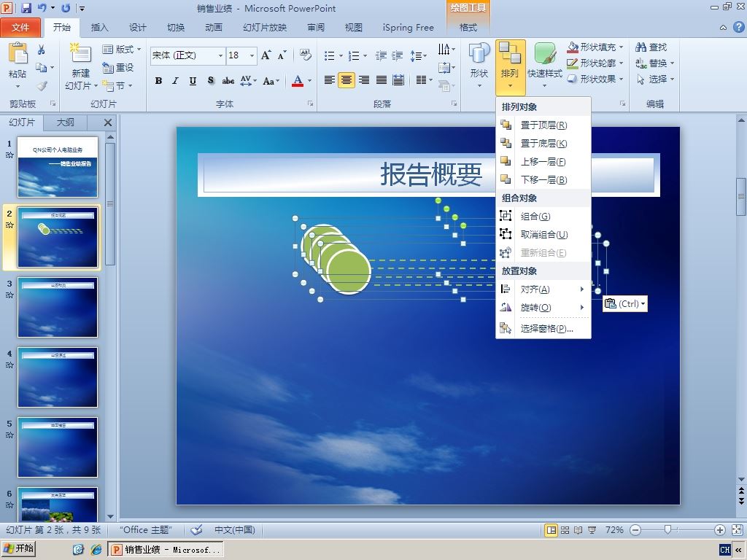The height and width of the screenshot is (560, 747).
Task: Switch to the Design (设计) tab
Action: click(138, 28)
